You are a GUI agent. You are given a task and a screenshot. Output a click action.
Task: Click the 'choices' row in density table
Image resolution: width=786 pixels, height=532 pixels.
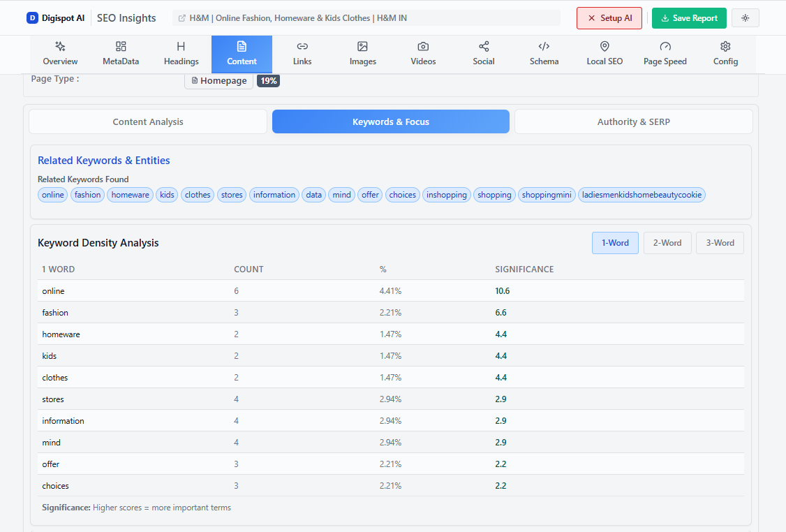click(390, 485)
